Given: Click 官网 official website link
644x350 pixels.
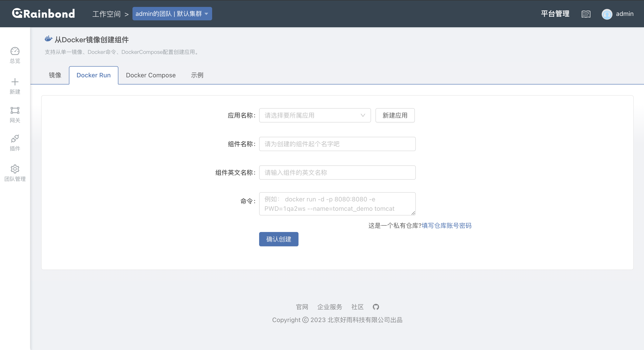Looking at the screenshot, I should pos(302,306).
